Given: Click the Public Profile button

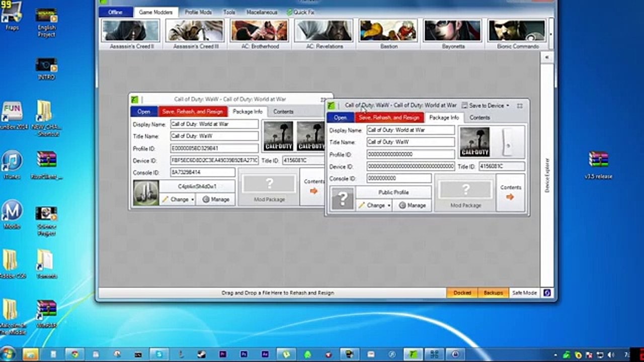Looking at the screenshot, I should point(393,193).
